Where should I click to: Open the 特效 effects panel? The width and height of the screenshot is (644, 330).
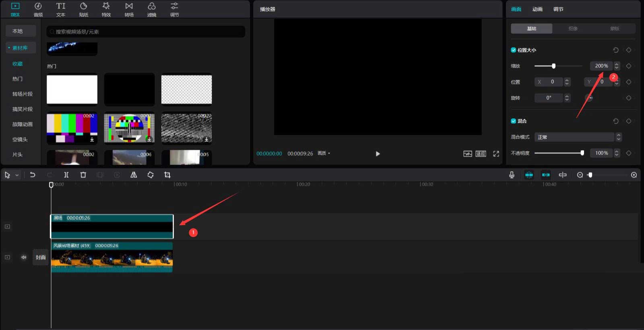[x=106, y=9]
